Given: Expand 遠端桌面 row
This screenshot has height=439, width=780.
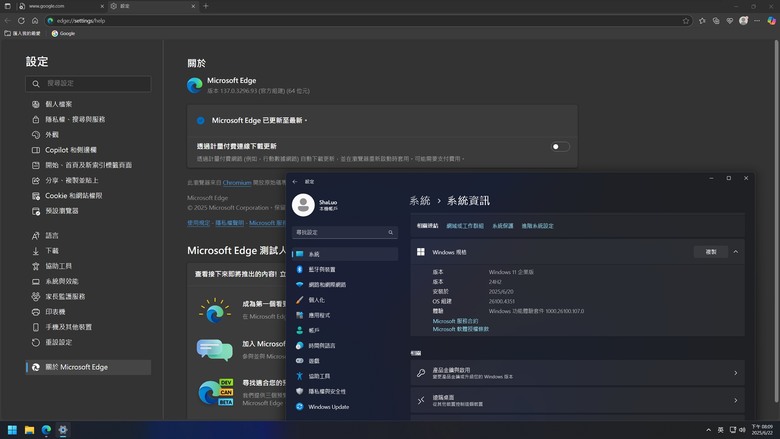Looking at the screenshot, I should pos(578,400).
